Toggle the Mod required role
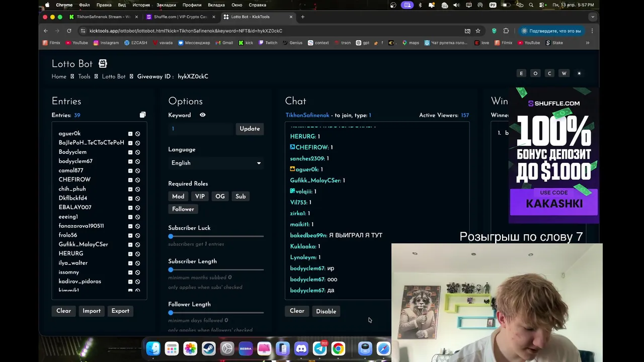Image resolution: width=644 pixels, height=362 pixels. click(178, 197)
